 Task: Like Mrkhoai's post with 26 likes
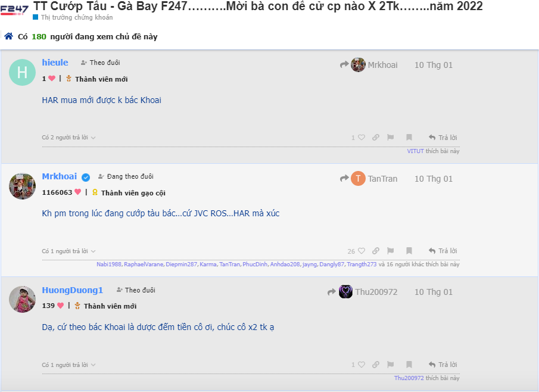click(362, 251)
